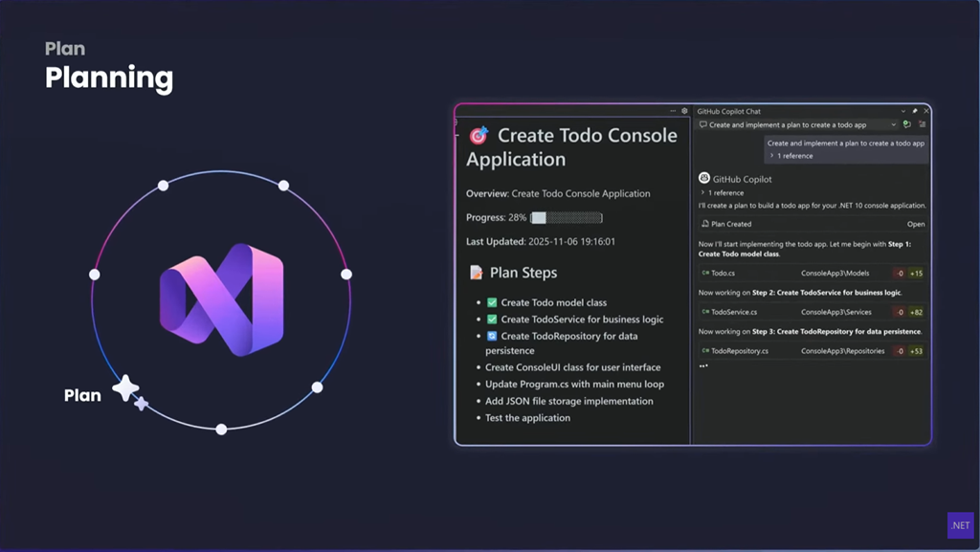Click Open on the Plan Created row
The image size is (980, 552).
tap(915, 224)
